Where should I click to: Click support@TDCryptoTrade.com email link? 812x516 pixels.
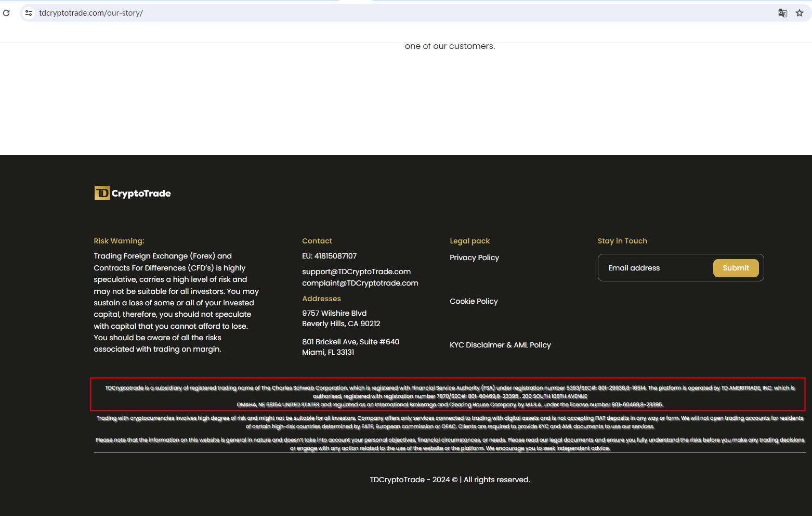356,272
